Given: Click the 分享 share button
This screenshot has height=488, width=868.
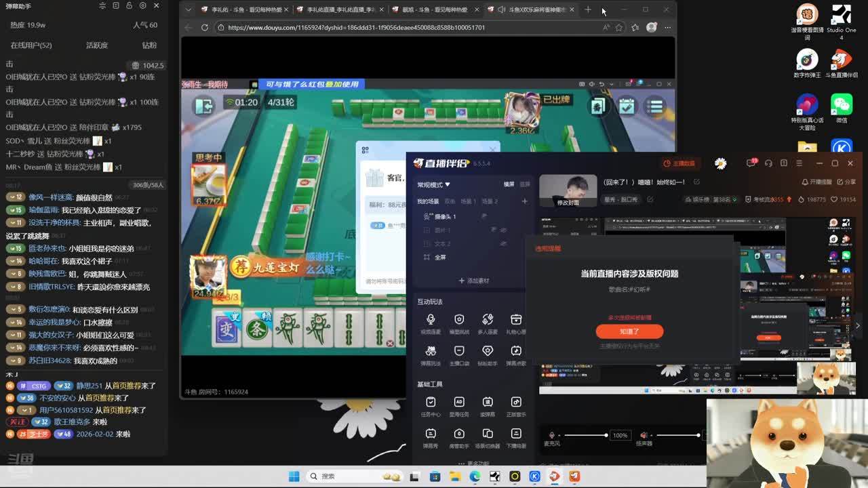Looking at the screenshot, I should tap(848, 182).
